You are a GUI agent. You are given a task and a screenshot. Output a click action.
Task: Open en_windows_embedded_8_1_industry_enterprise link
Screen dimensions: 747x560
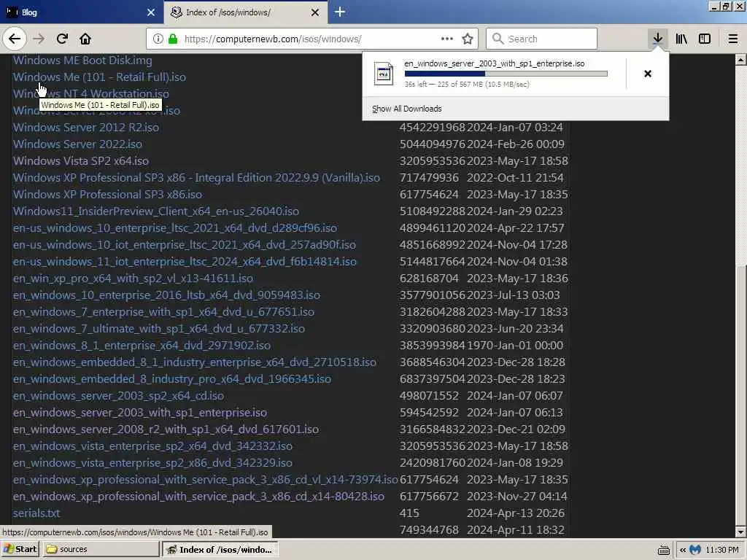(x=194, y=362)
